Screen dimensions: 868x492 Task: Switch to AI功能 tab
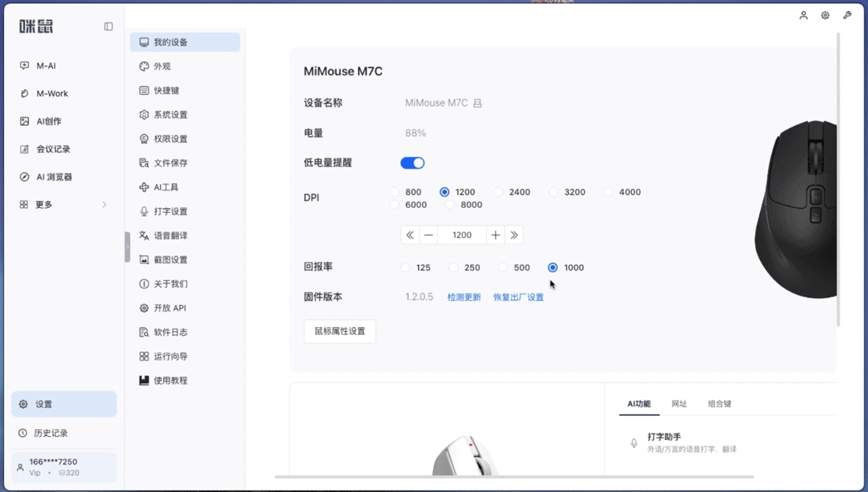coord(639,404)
